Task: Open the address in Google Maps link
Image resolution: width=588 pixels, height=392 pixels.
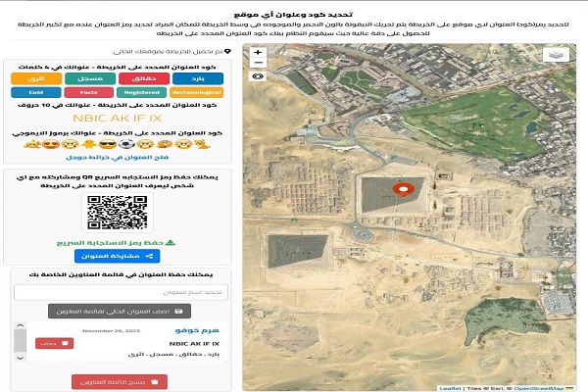Action: coord(117,156)
